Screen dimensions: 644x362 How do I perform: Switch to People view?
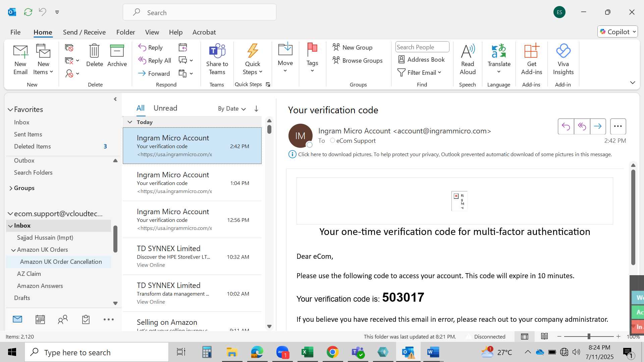[63, 319]
